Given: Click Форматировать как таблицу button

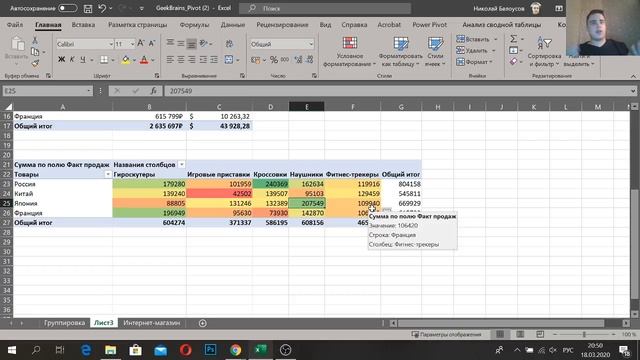Looking at the screenshot, I should coord(400,52).
